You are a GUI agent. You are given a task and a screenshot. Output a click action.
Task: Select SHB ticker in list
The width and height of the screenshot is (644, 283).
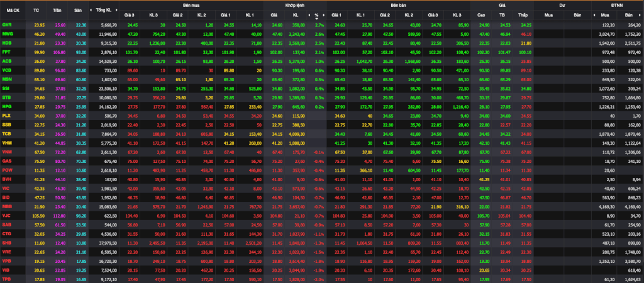click(x=6, y=242)
